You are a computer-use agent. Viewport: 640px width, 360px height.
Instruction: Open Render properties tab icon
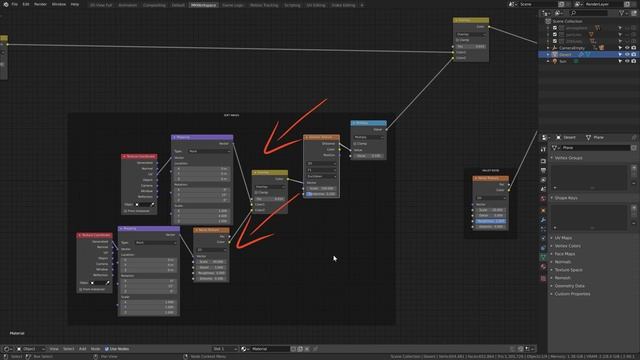coord(543,161)
